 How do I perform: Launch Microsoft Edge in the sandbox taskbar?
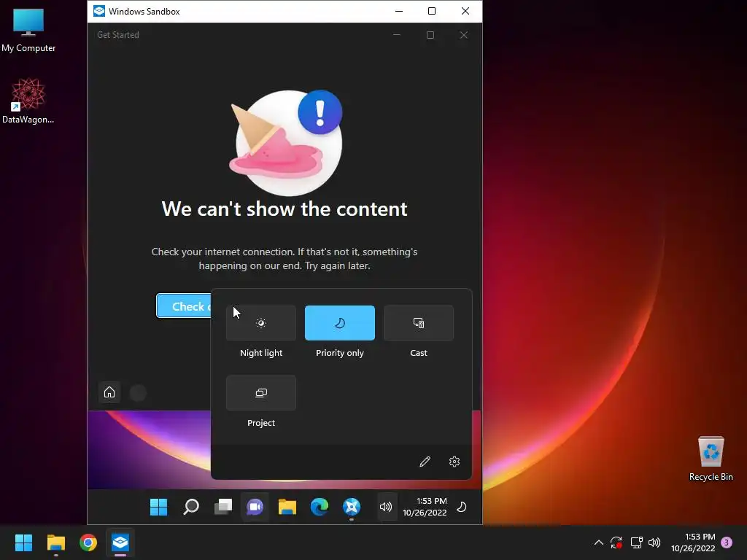[320, 507]
